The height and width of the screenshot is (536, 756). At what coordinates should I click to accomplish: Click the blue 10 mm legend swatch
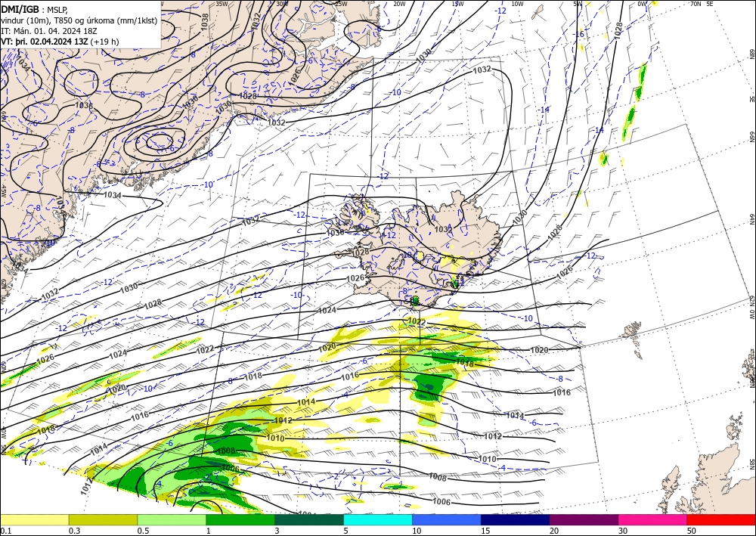click(x=447, y=519)
